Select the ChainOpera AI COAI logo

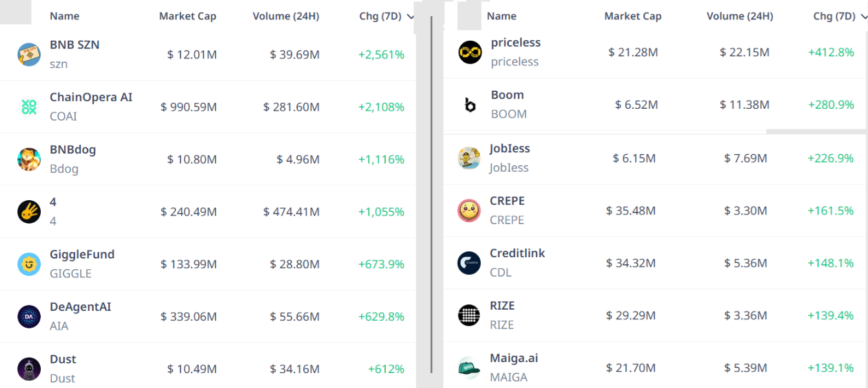coord(29,107)
